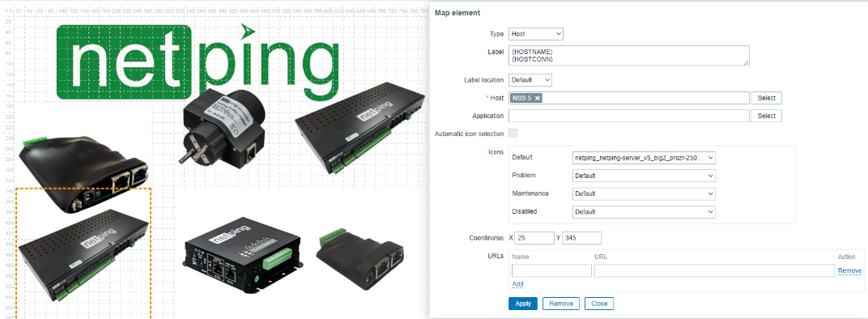The width and height of the screenshot is (868, 319).
Task: Expand the Label location dropdown
Action: point(530,79)
